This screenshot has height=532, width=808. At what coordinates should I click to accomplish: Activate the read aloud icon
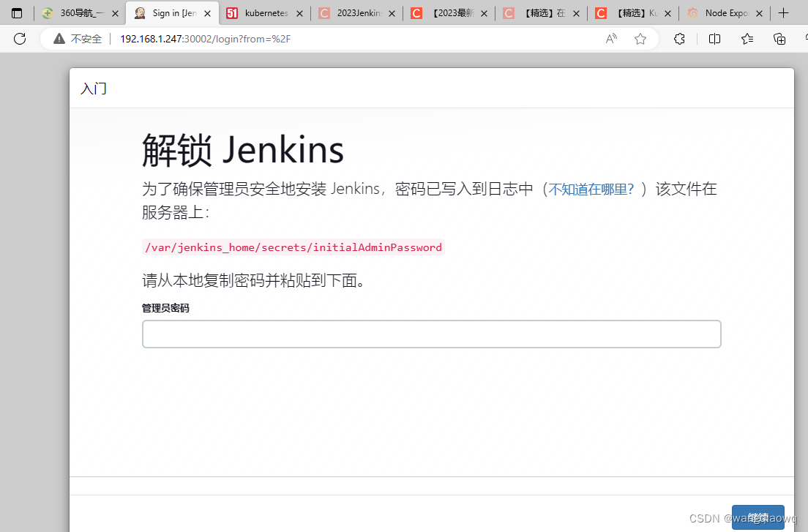click(x=611, y=39)
